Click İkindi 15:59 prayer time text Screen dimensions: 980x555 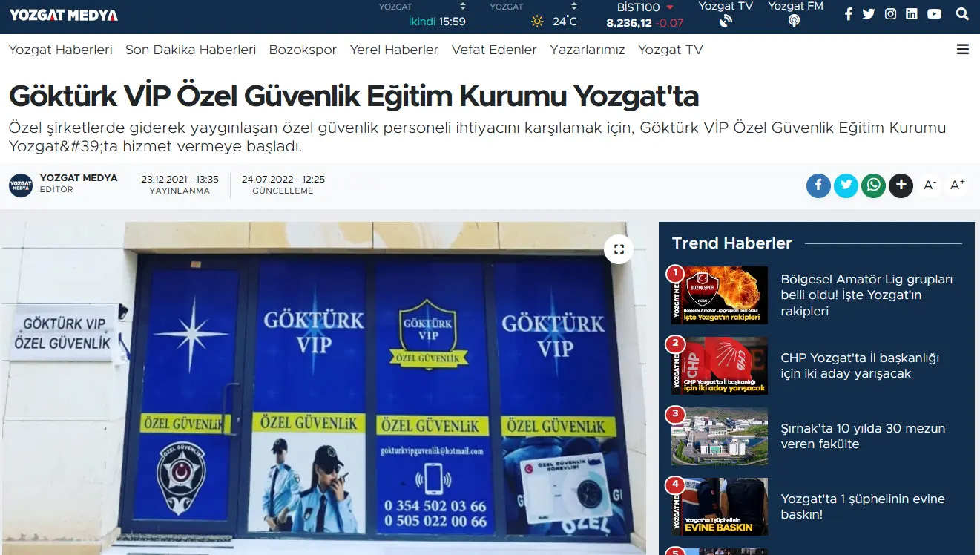click(437, 22)
